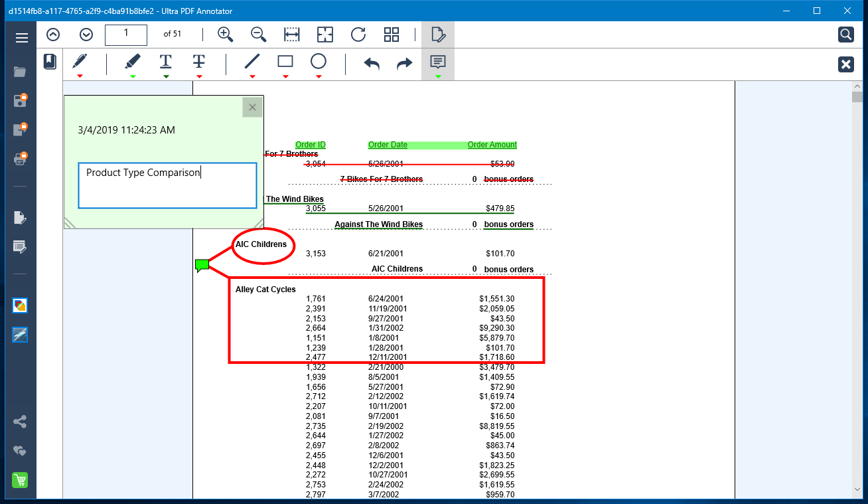Click the order ID "2,797"
Image resolution: width=868 pixels, height=504 pixels.
tap(316, 495)
